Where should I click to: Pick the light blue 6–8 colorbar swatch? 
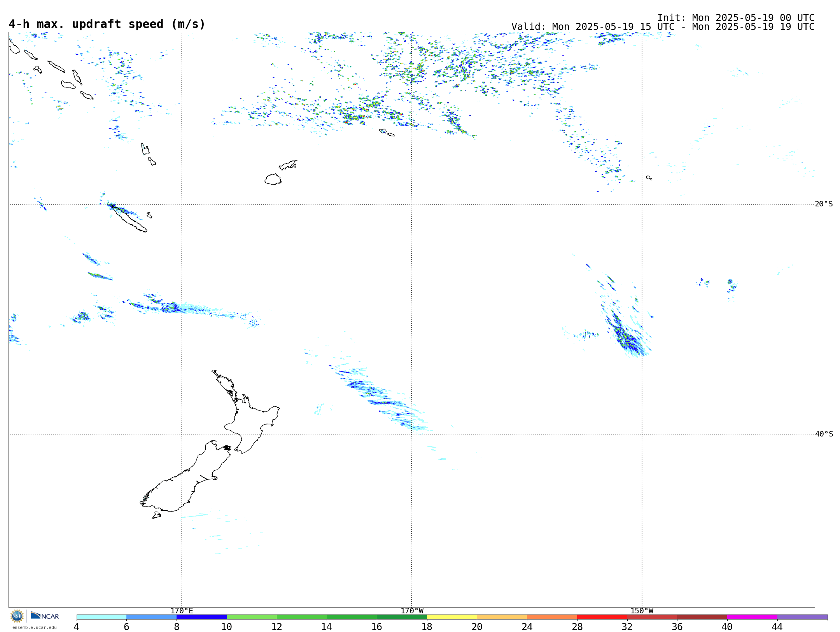(152, 617)
